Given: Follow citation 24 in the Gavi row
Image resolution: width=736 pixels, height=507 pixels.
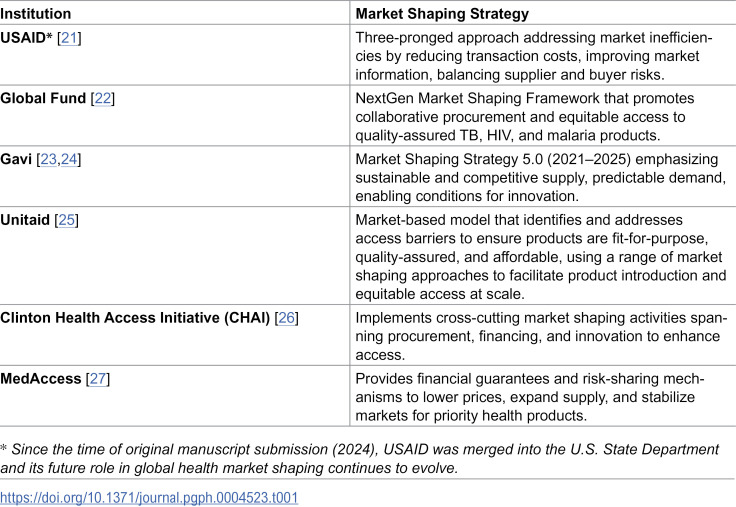Looking at the screenshot, I should click(x=69, y=160).
